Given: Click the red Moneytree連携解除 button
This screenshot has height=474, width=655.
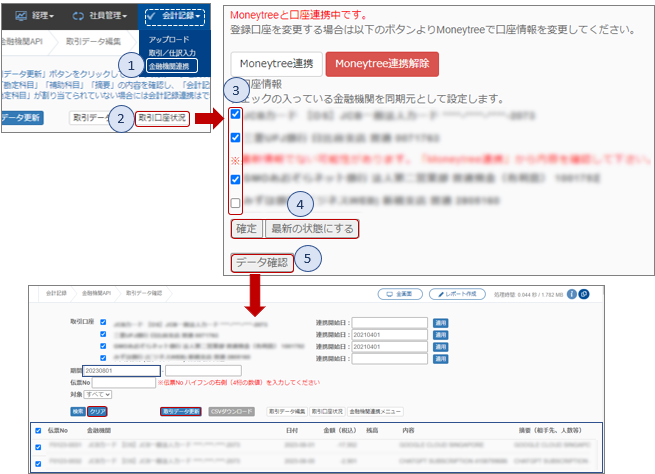Looking at the screenshot, I should [x=382, y=64].
